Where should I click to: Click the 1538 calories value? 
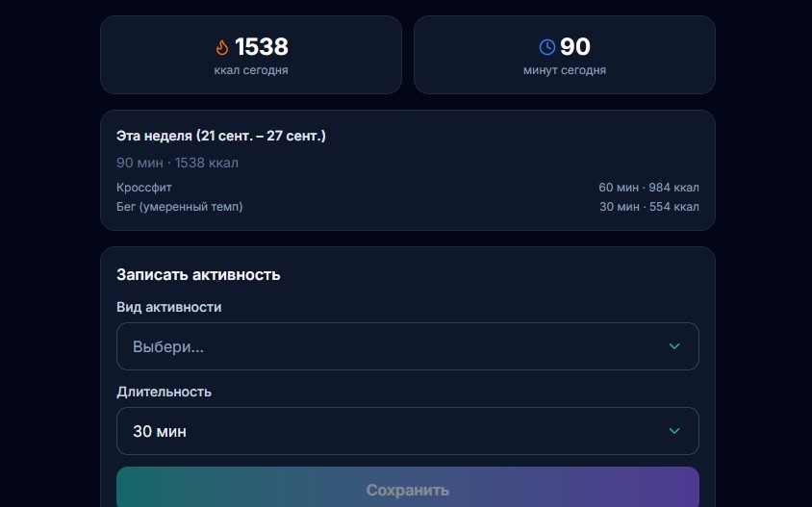point(262,46)
